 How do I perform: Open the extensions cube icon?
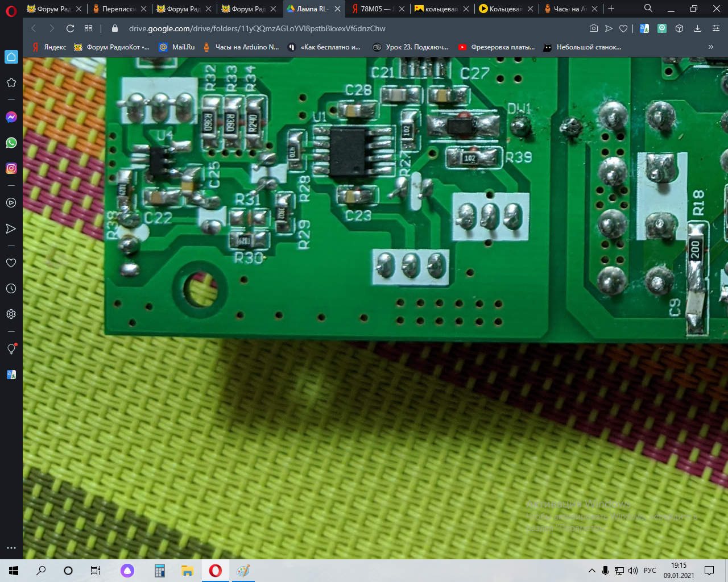[x=679, y=28]
